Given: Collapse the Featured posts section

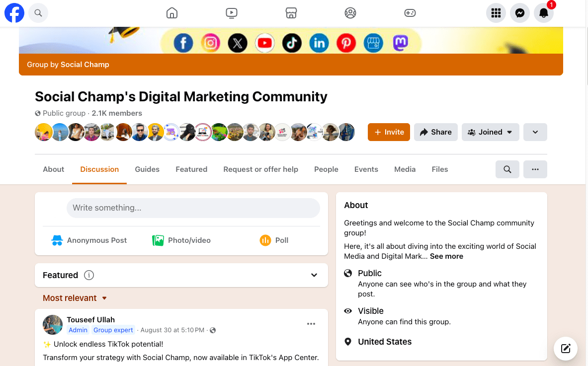Looking at the screenshot, I should point(314,275).
